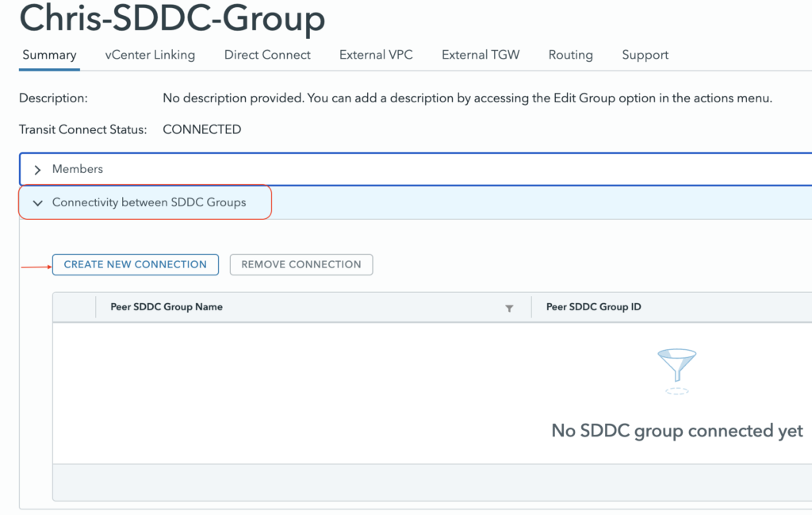Click the funnel empty-state icon
This screenshot has height=515, width=812.
pyautogui.click(x=676, y=367)
